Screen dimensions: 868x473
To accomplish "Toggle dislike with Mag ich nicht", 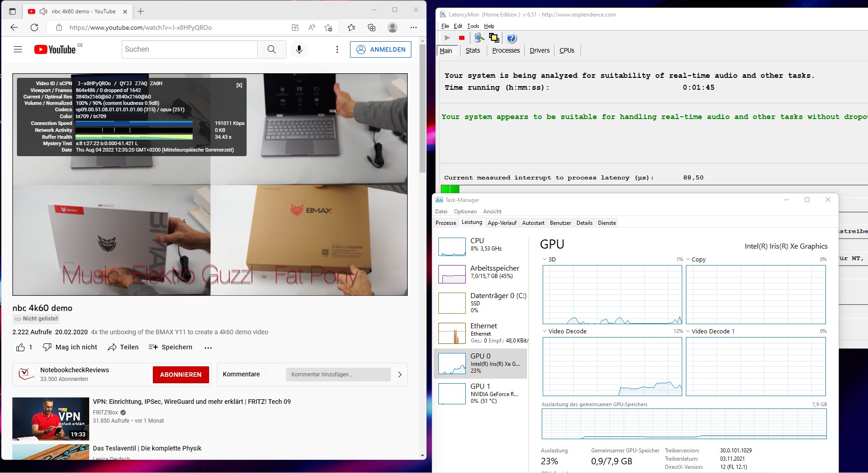I will click(70, 348).
